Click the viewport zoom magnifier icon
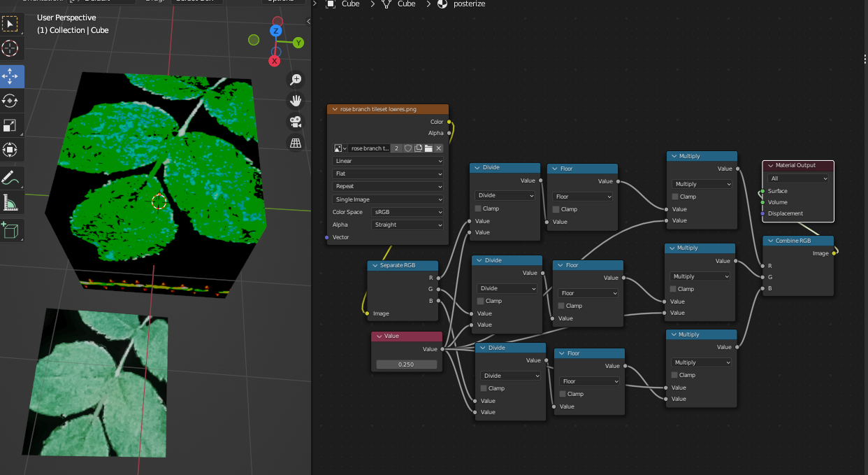This screenshot has width=868, height=475. pos(296,79)
